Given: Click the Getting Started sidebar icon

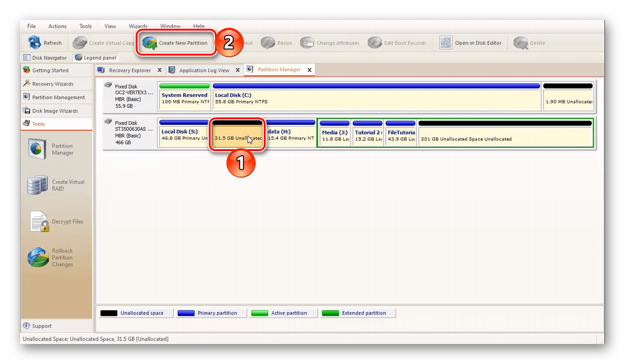Looking at the screenshot, I should [27, 70].
